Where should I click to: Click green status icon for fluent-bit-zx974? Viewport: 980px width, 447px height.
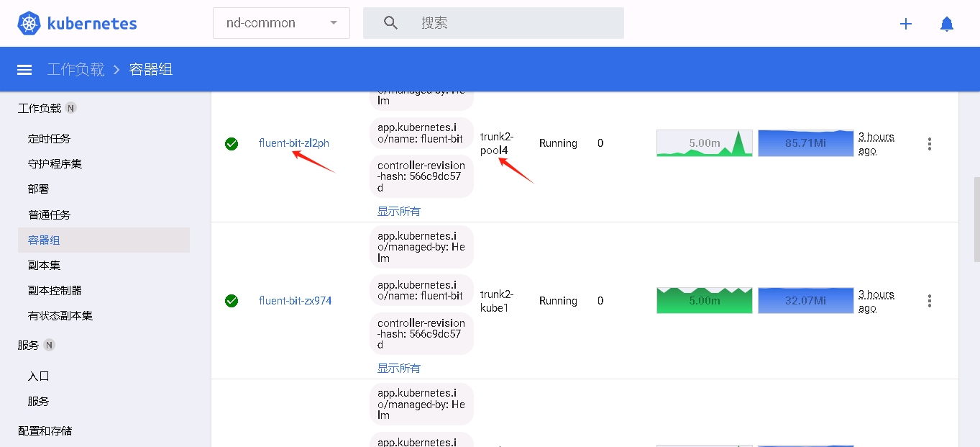(232, 301)
